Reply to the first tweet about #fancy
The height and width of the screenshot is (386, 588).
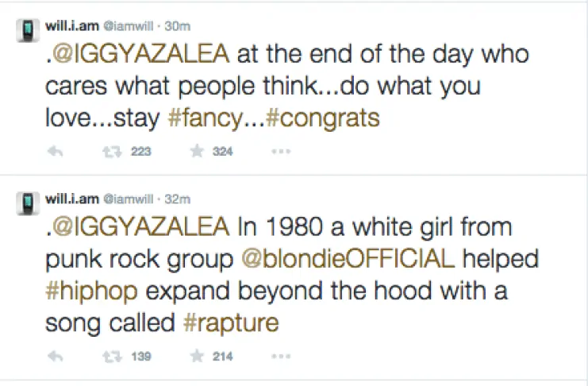pyautogui.click(x=55, y=152)
